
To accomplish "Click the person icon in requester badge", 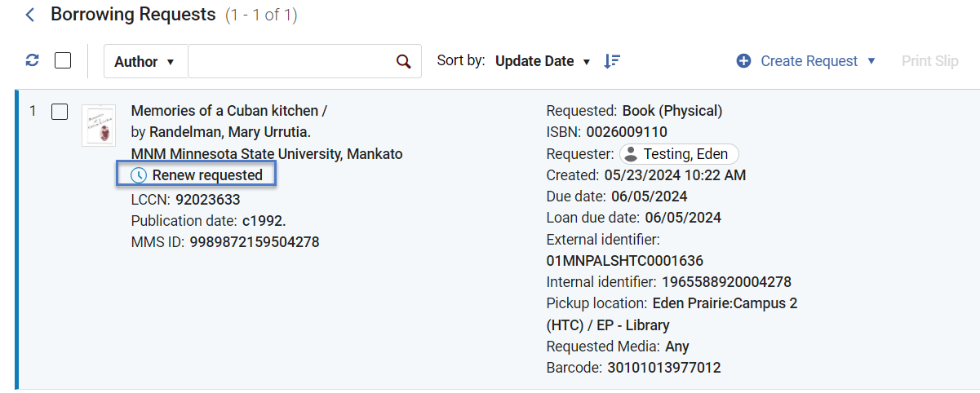I will coord(631,154).
